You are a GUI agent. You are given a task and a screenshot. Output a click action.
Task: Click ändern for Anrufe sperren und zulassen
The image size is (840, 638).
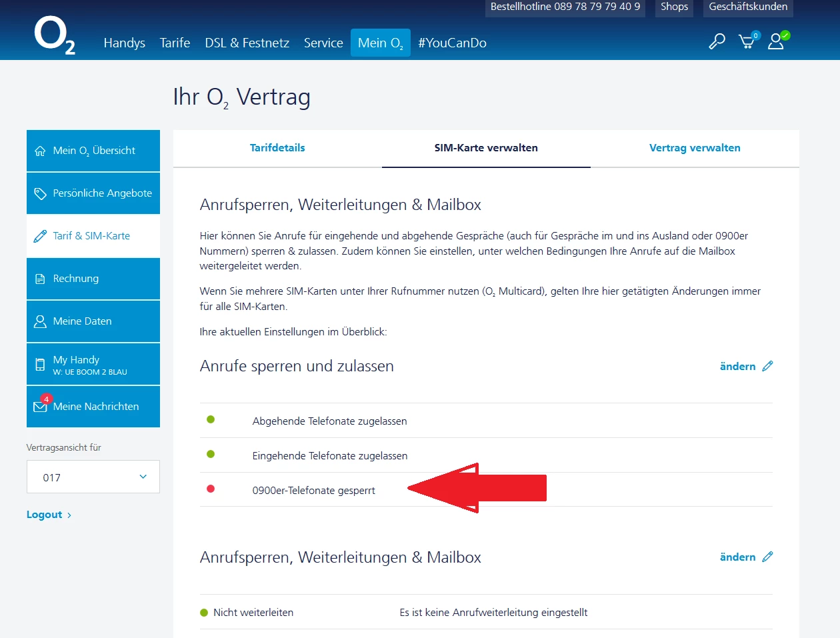pyautogui.click(x=737, y=366)
